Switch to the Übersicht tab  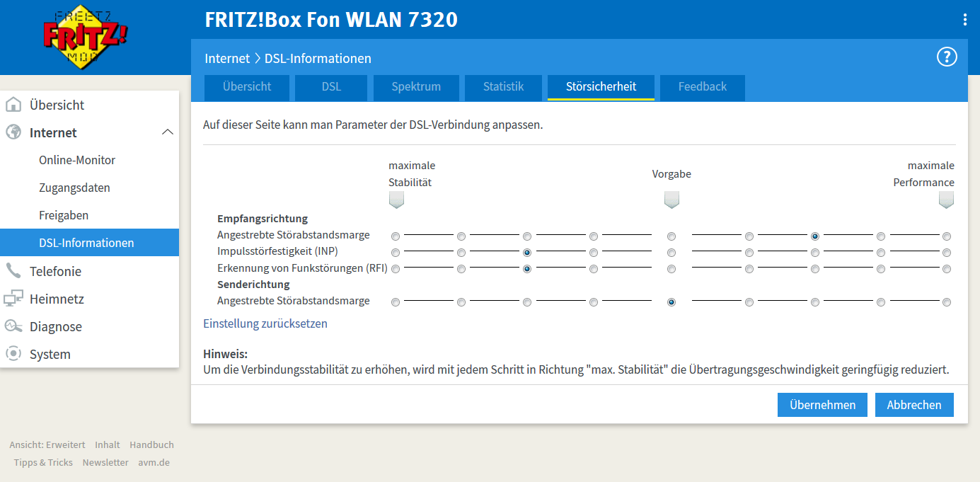[x=247, y=87]
